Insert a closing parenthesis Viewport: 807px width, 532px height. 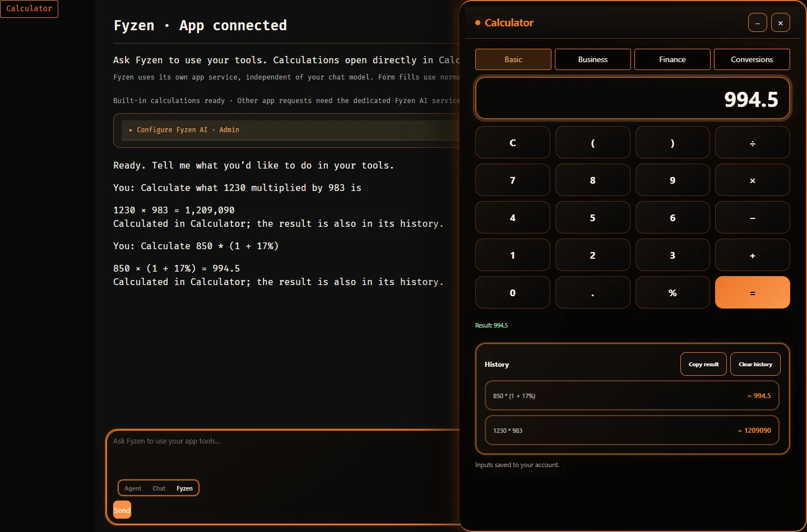tap(672, 143)
